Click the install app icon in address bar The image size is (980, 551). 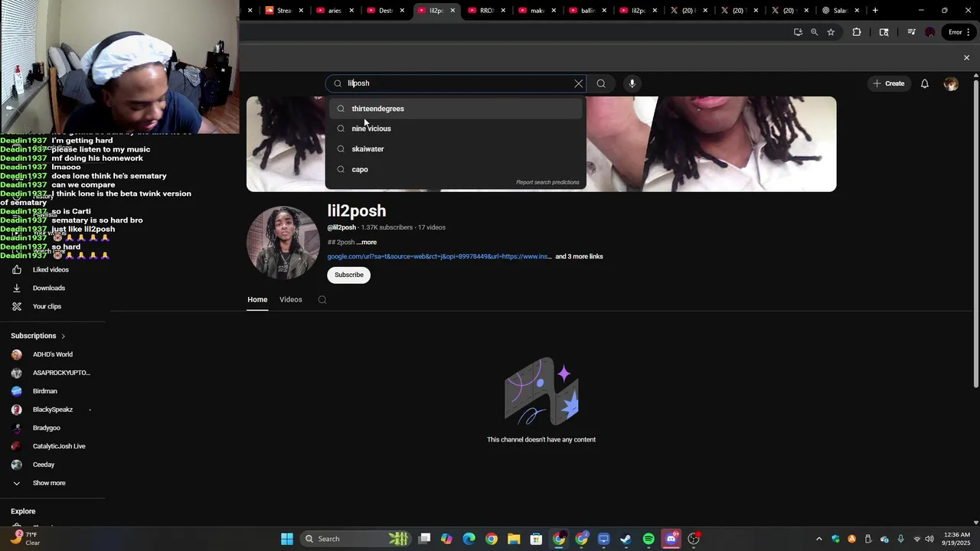click(x=798, y=32)
